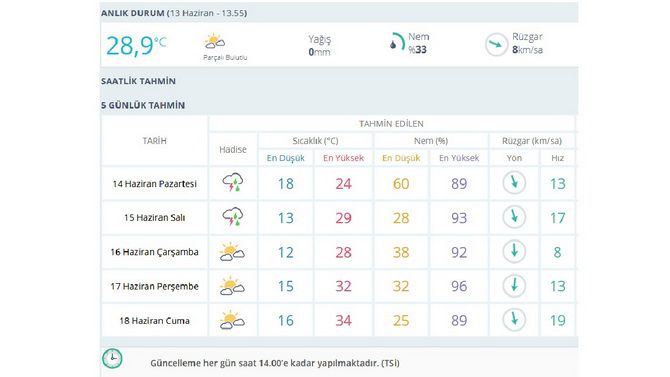Screen dimensions: 670x377
Task: Click minimum humidity 60 for 14 Haziran
Action: click(x=401, y=184)
